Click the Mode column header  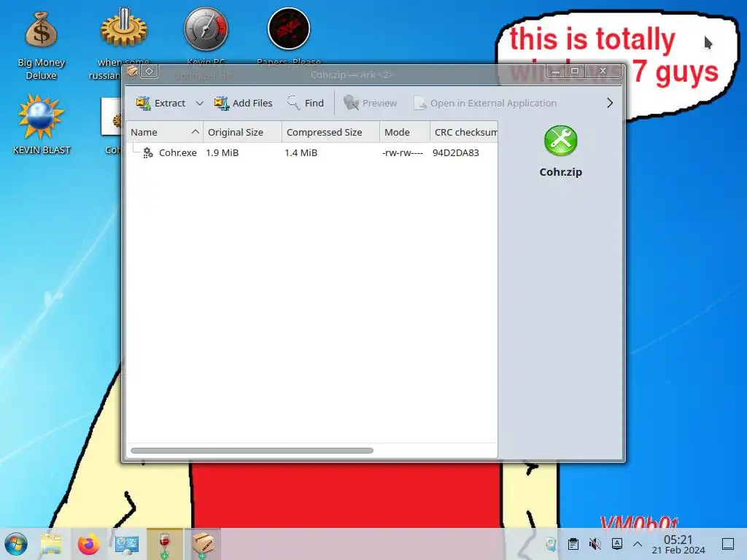coord(404,132)
